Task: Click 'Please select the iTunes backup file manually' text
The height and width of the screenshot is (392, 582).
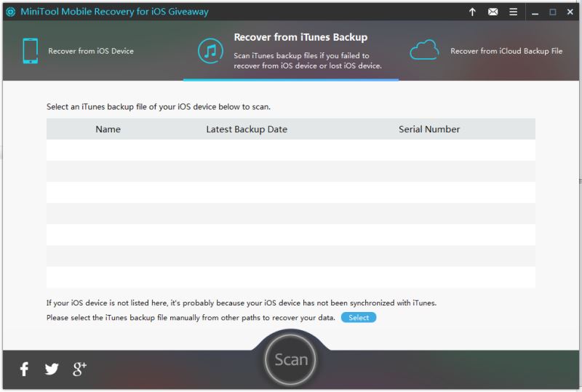Action: (x=191, y=318)
